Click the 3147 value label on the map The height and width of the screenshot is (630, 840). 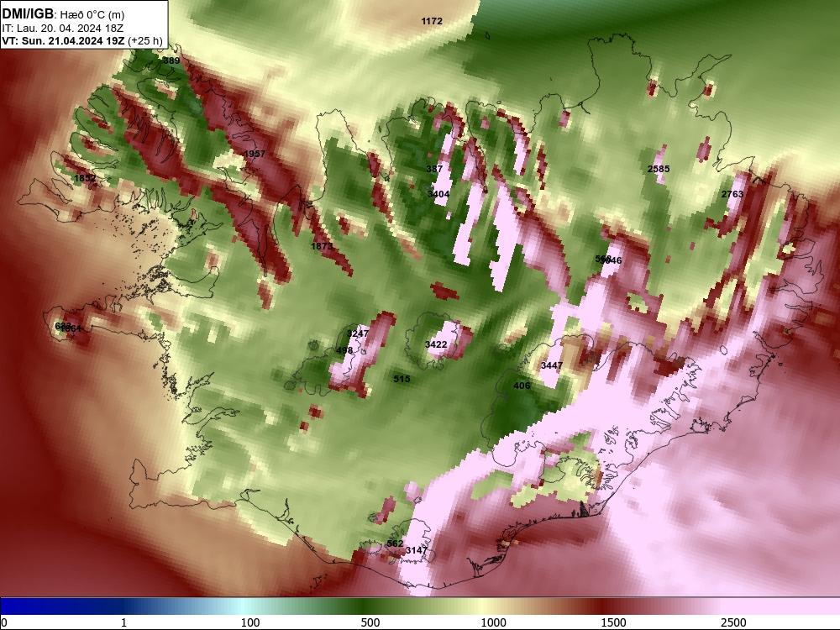pyautogui.click(x=417, y=550)
